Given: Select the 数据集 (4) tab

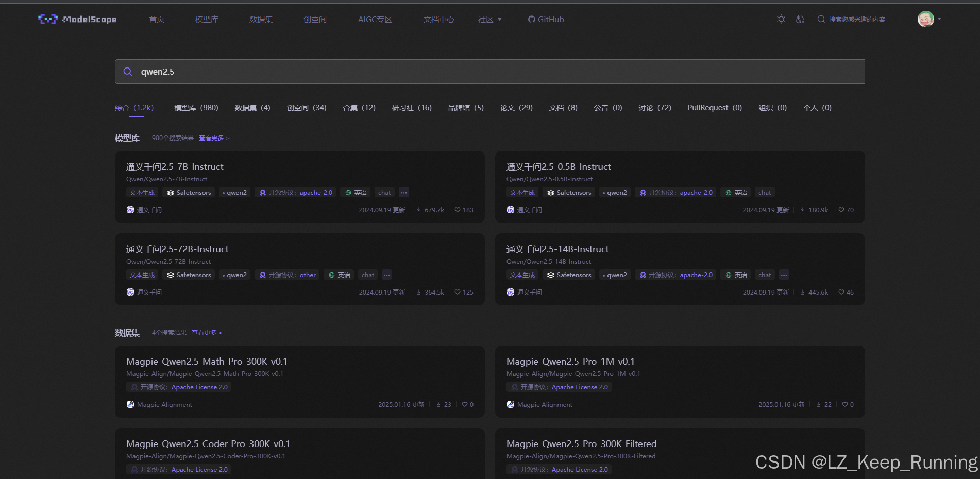Looking at the screenshot, I should click(x=252, y=108).
